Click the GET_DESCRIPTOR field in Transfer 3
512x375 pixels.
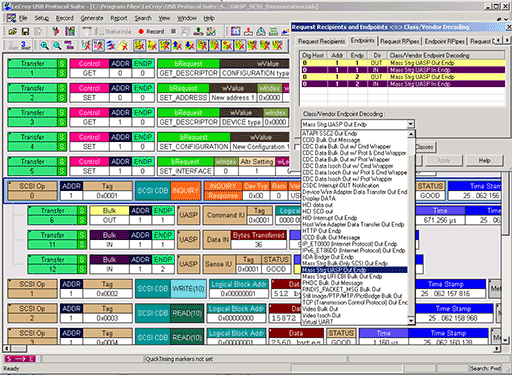(188, 122)
